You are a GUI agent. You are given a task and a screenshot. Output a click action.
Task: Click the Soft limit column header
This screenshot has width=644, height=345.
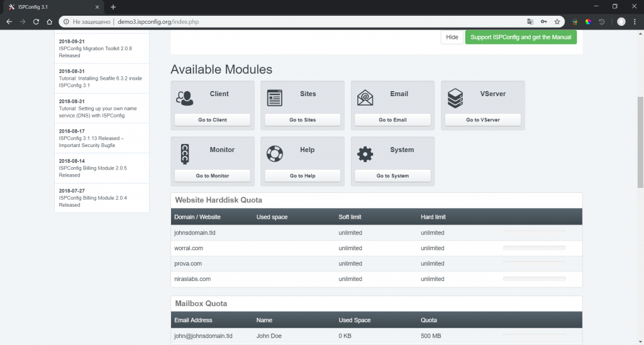point(350,217)
